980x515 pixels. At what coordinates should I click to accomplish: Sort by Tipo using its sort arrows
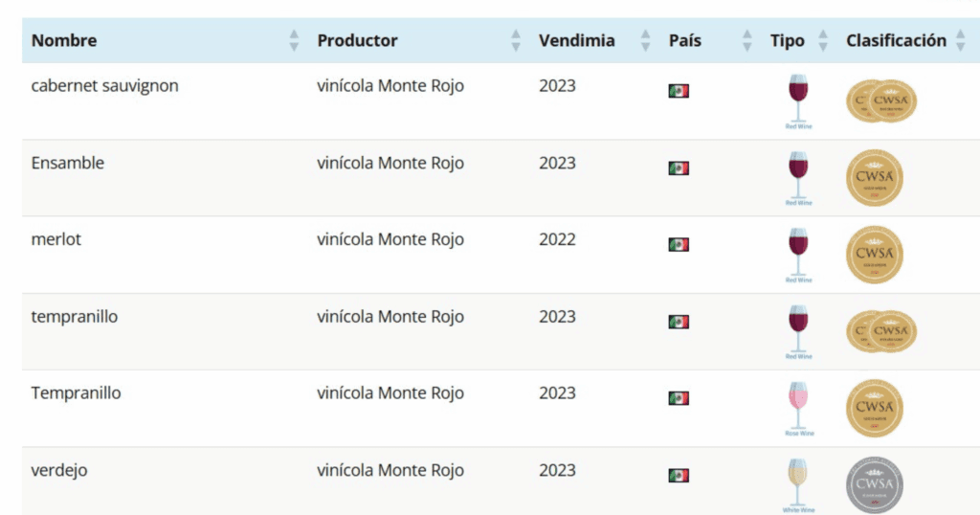click(x=822, y=40)
